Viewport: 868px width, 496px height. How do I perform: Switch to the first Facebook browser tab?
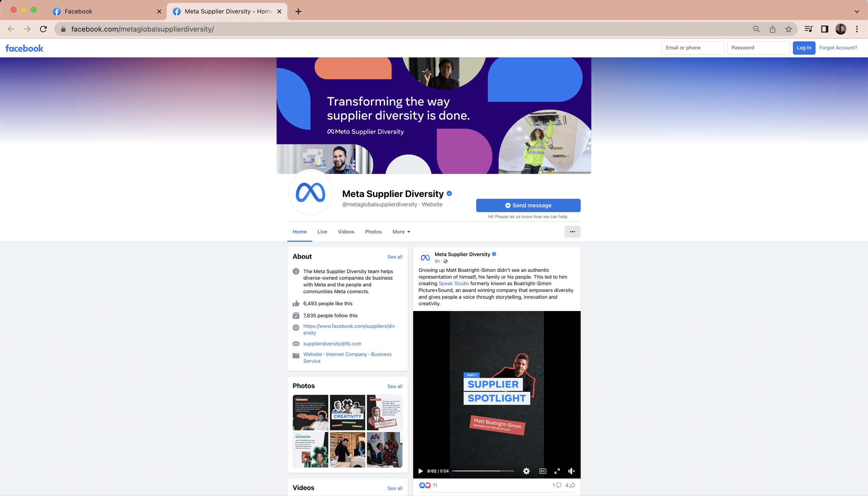click(x=78, y=11)
